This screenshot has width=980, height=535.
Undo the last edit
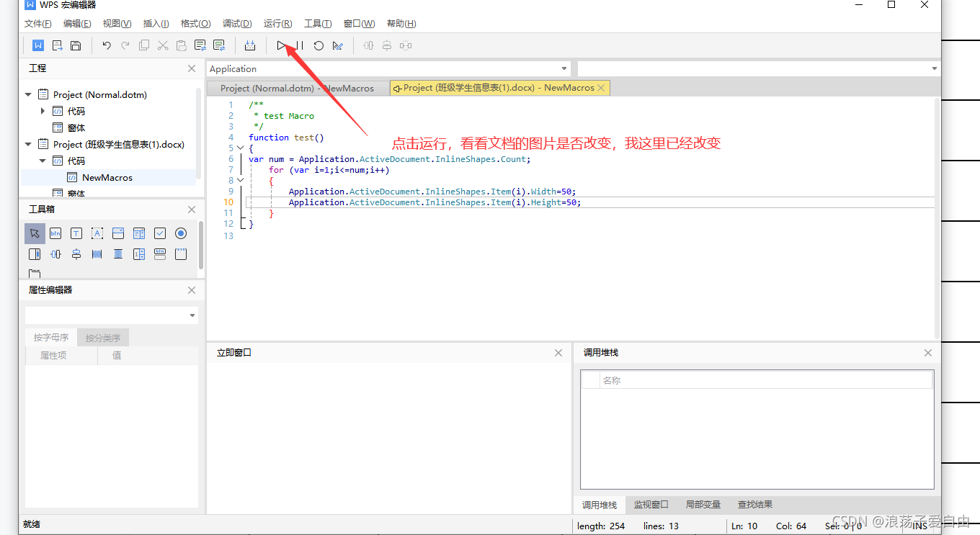pyautogui.click(x=107, y=45)
